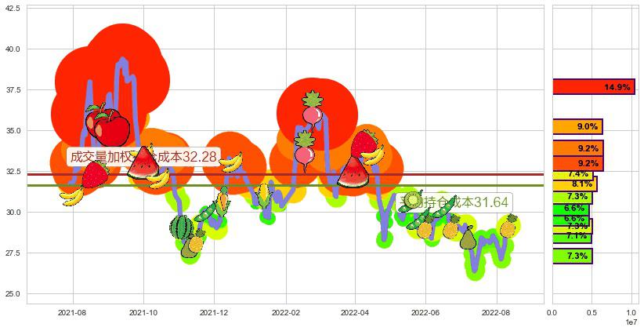Viewport: 644px width, 331px height.
Task: Click the red 14.9% volume bar
Action: tap(592, 87)
